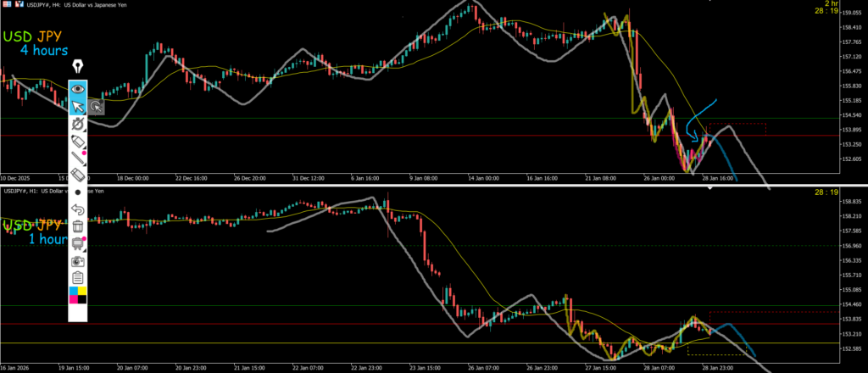868x373 pixels.
Task: Select the crossed-out circle tool
Action: pos(78,125)
